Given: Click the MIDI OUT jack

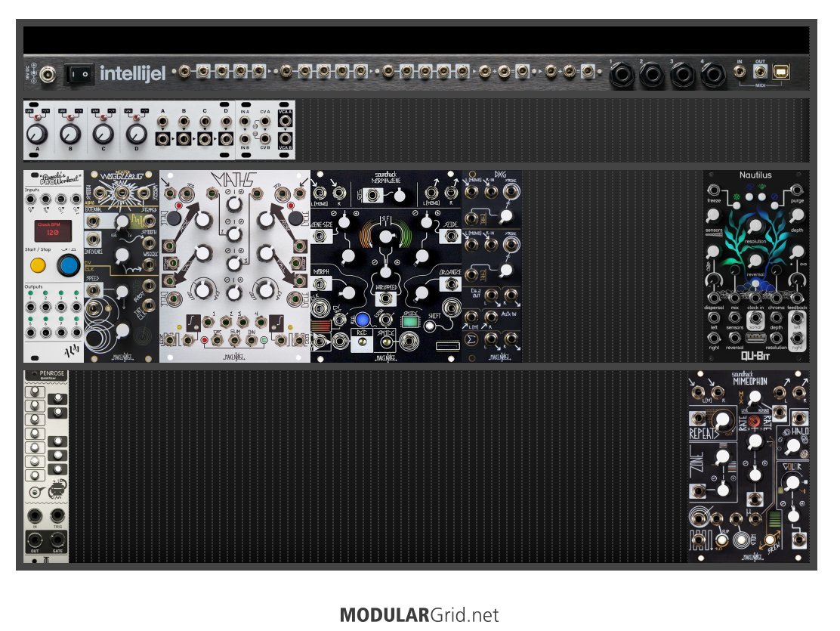Looking at the screenshot, I should tap(760, 71).
